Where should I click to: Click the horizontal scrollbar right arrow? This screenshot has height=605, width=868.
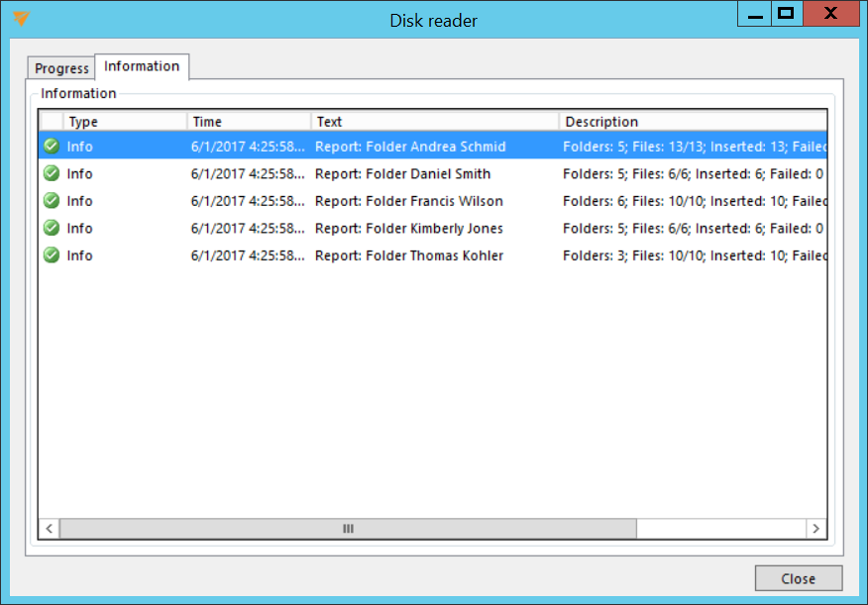[x=815, y=529]
